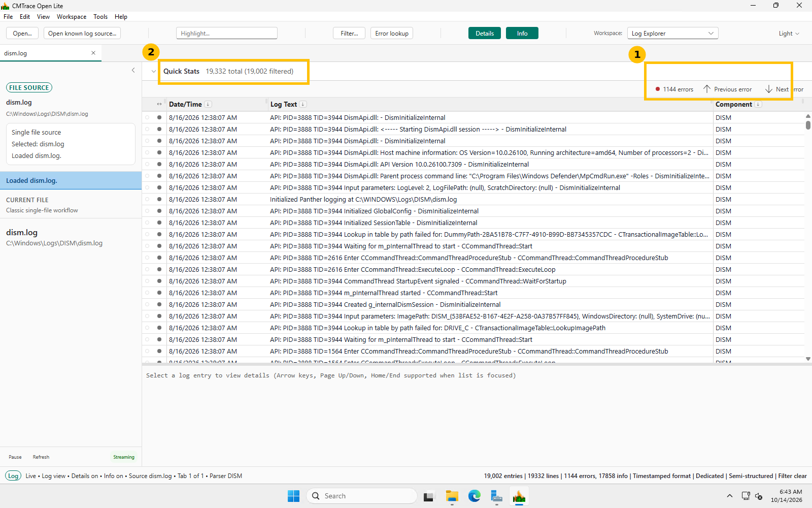Sort by Date/Time using its arrow icon
The height and width of the screenshot is (508, 812).
[208, 104]
